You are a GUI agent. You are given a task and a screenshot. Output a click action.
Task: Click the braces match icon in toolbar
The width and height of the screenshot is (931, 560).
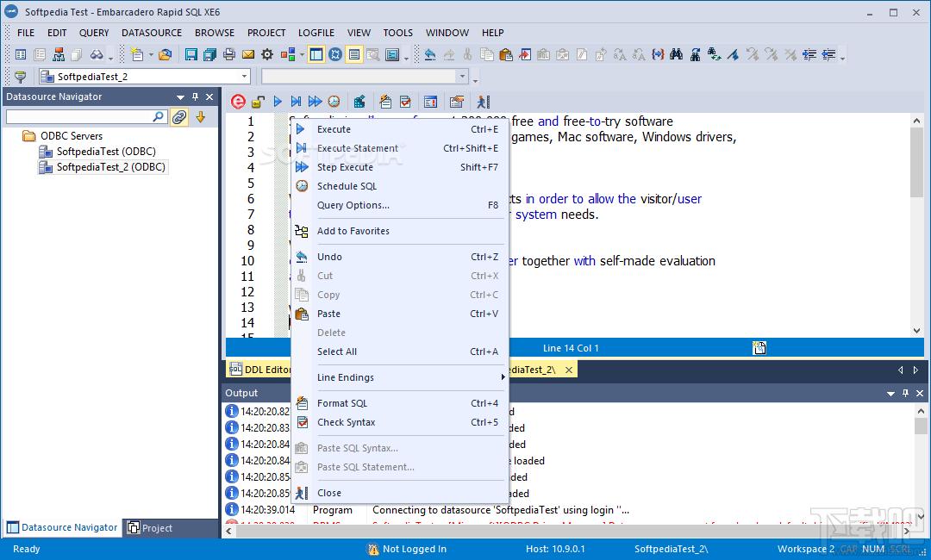[657, 54]
